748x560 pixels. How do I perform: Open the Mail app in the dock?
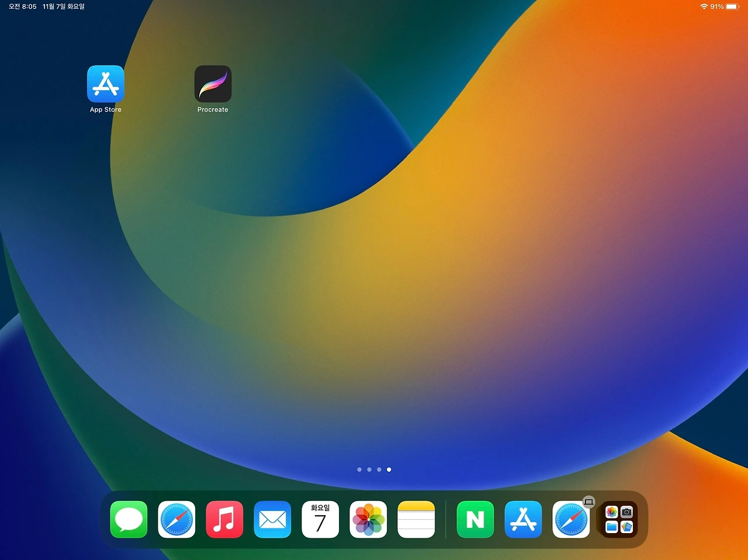pos(272,520)
